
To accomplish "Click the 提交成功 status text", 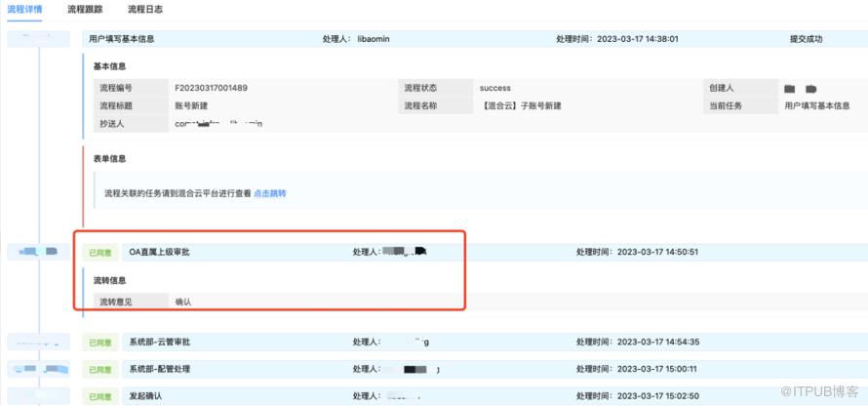I will pyautogui.click(x=806, y=39).
